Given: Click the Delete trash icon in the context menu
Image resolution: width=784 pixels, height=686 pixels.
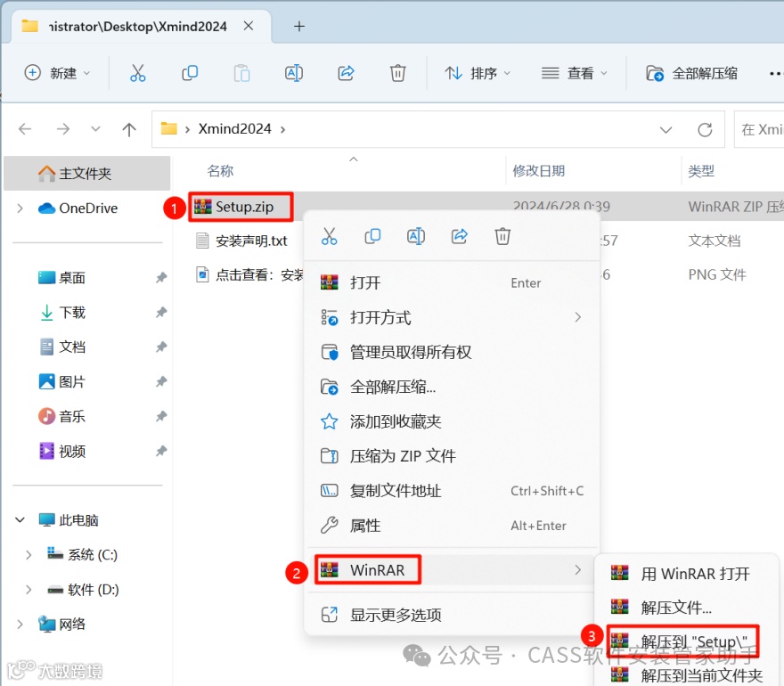Looking at the screenshot, I should [x=502, y=236].
